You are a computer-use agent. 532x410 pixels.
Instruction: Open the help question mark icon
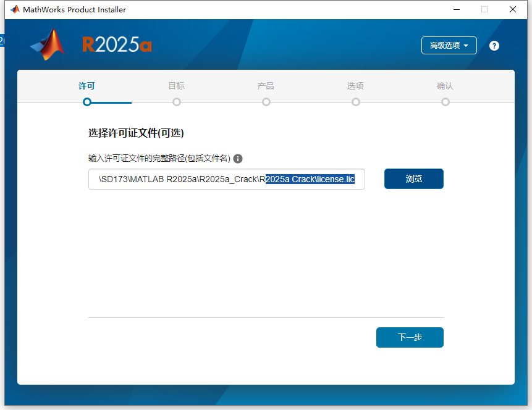point(494,46)
